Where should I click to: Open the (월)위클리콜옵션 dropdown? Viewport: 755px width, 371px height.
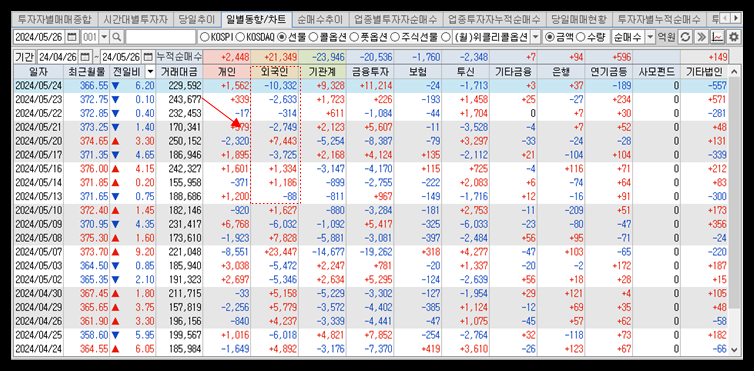click(x=535, y=37)
